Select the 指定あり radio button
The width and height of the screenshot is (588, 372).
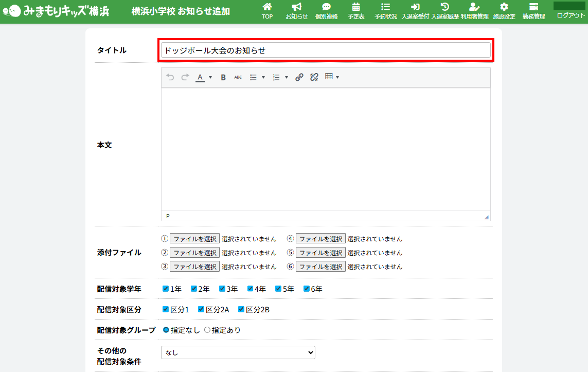click(207, 330)
